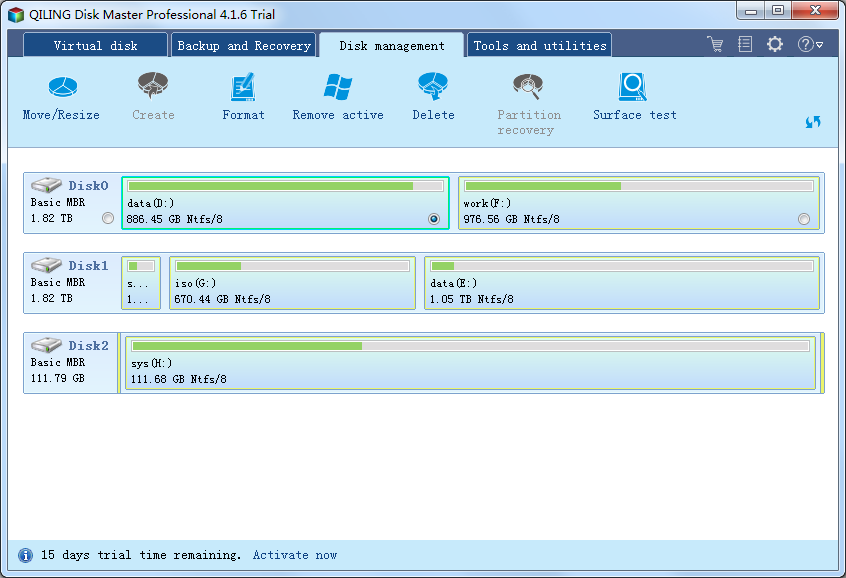Select the data (D:) partition radio button
Viewport: 846px width, 578px height.
pyautogui.click(x=434, y=219)
